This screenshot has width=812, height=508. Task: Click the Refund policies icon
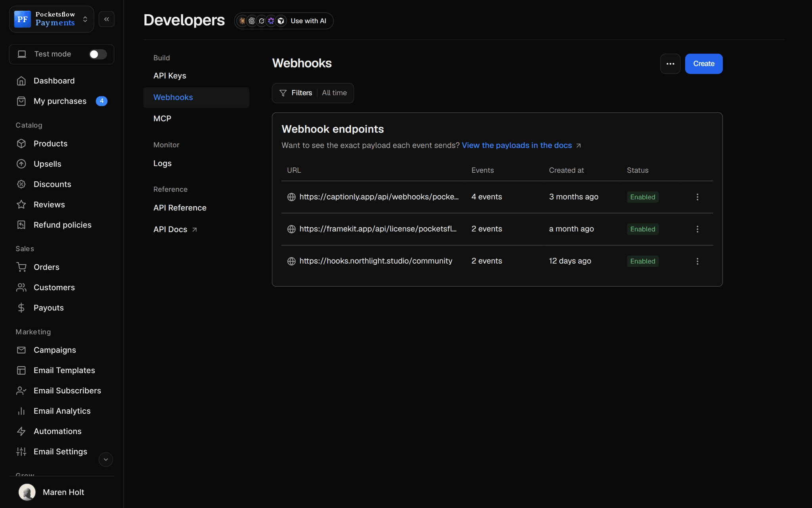21,225
